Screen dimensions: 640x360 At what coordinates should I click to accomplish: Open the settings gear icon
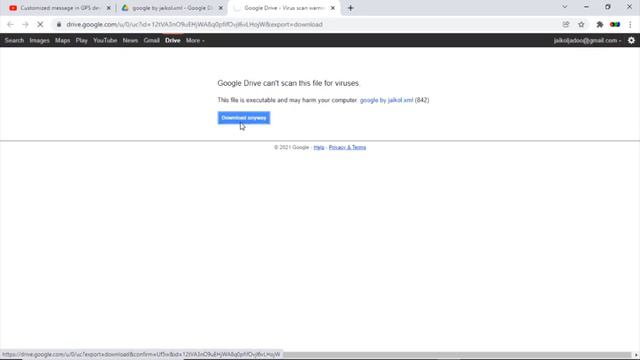point(631,40)
